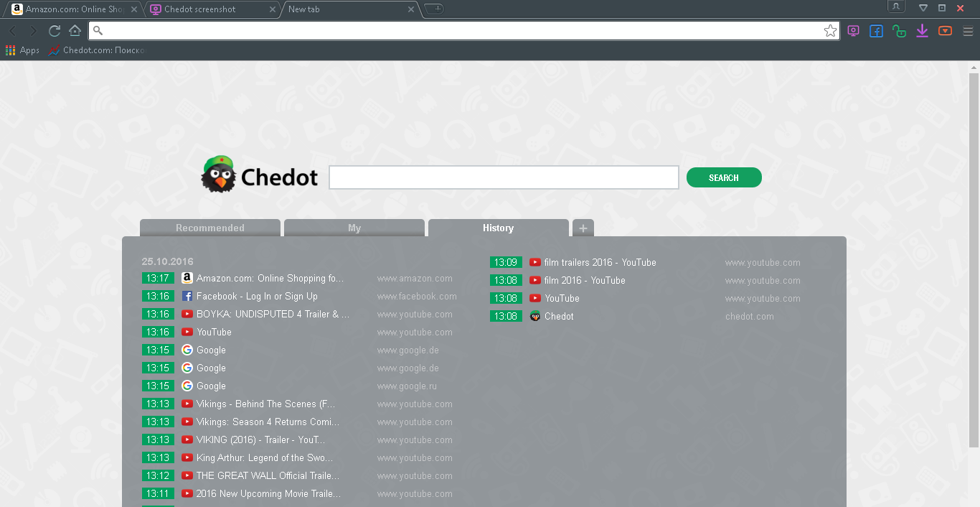Open the purple downloads arrow icon
The image size is (980, 507).
coord(922,31)
